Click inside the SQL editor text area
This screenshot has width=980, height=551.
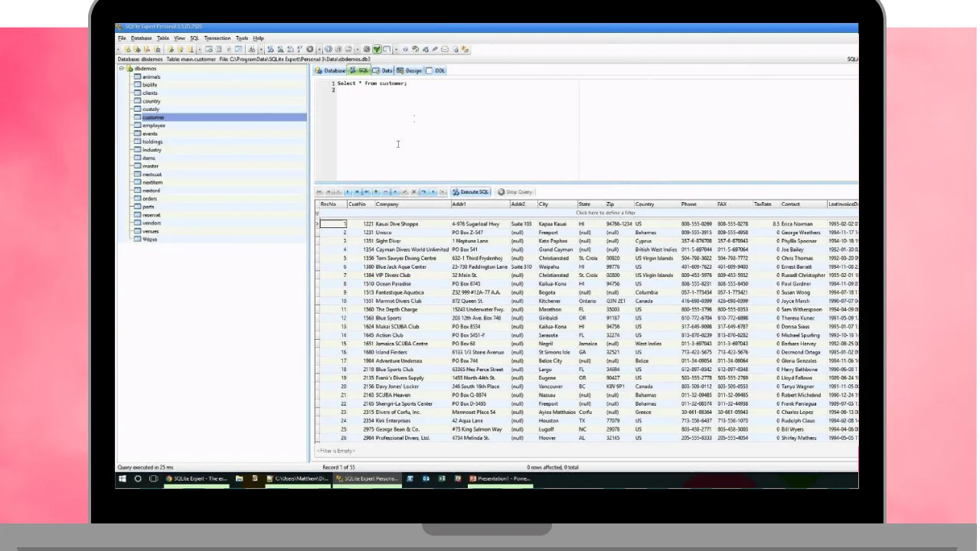click(597, 130)
